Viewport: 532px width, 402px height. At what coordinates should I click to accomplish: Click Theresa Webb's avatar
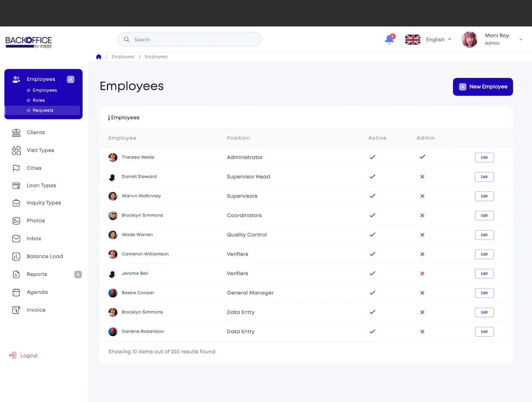pos(113,157)
